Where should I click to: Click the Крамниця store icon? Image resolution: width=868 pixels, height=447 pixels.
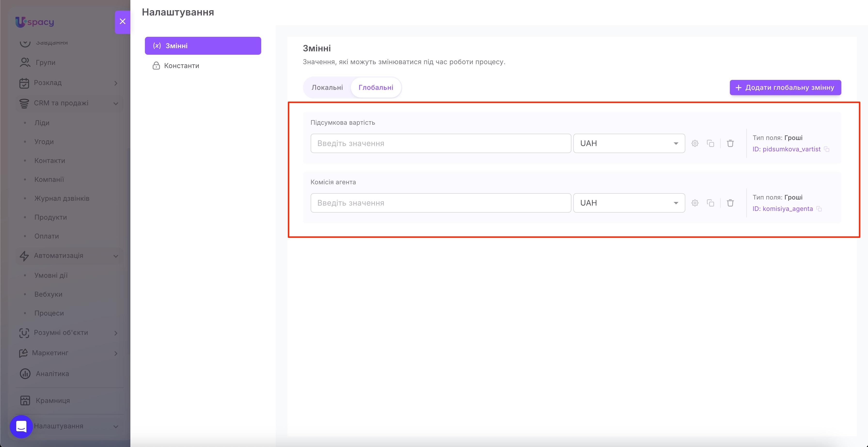[25, 401]
